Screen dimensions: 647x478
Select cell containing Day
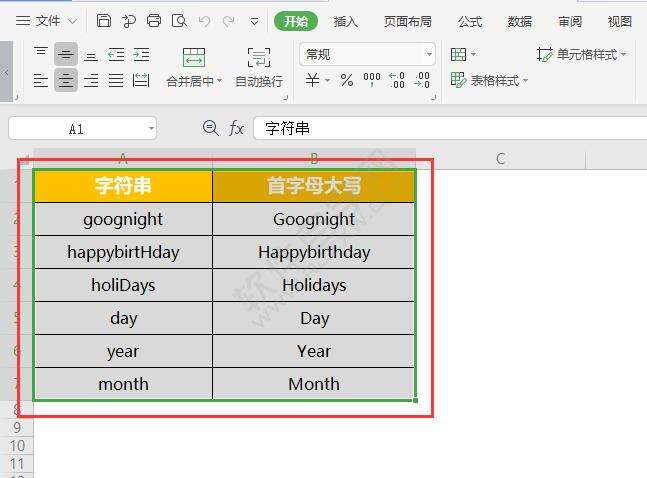pos(314,318)
